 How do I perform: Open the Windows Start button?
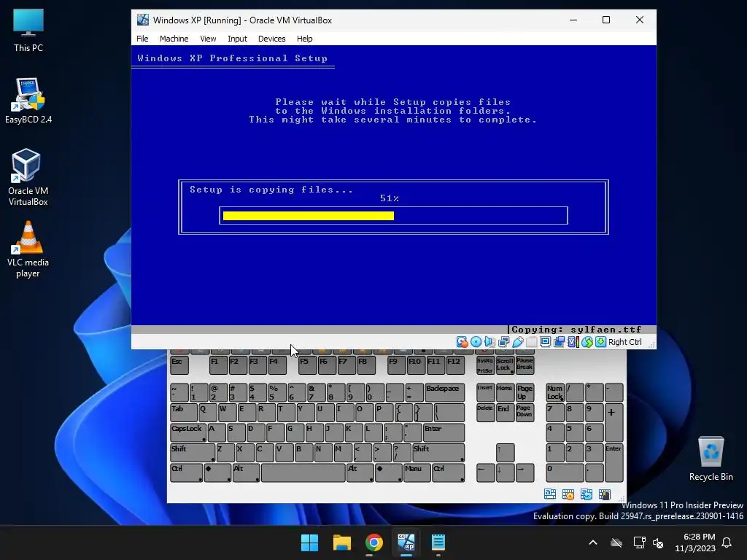pyautogui.click(x=309, y=542)
